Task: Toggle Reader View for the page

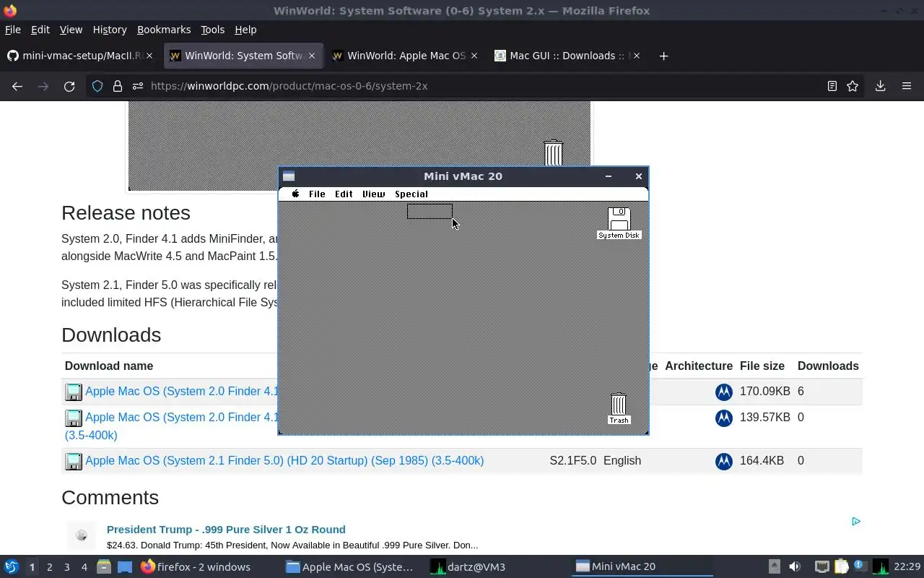Action: pos(832,86)
